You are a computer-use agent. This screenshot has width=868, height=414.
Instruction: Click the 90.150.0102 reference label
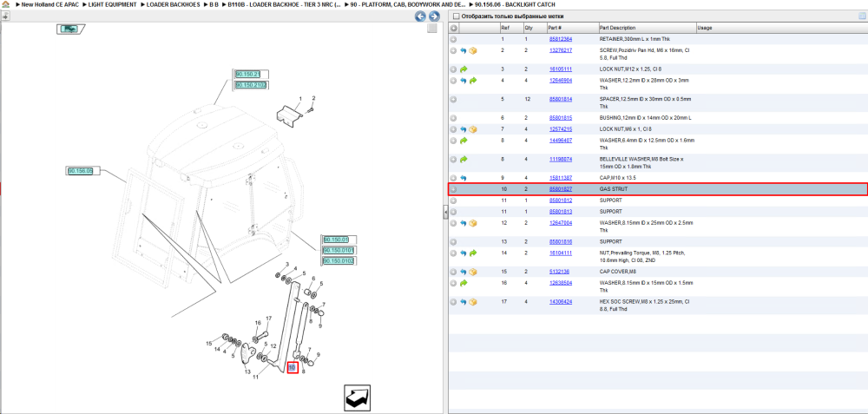[x=339, y=260]
